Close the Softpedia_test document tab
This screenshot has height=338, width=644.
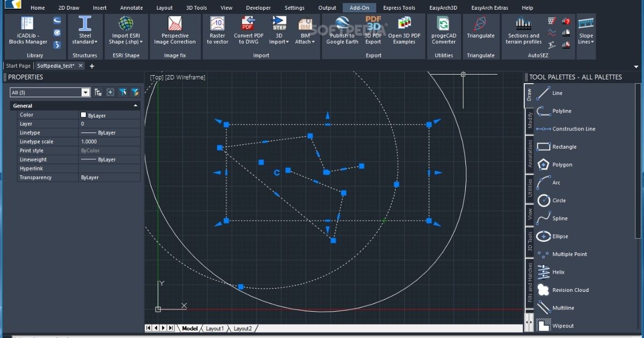pyautogui.click(x=80, y=65)
